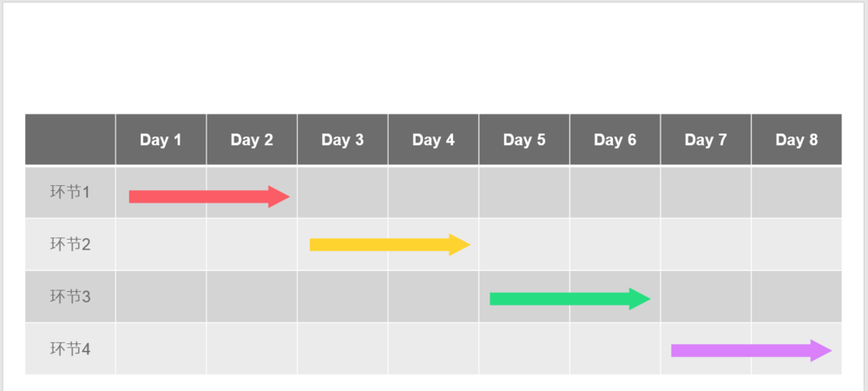Click the 环节2 row label

click(70, 244)
